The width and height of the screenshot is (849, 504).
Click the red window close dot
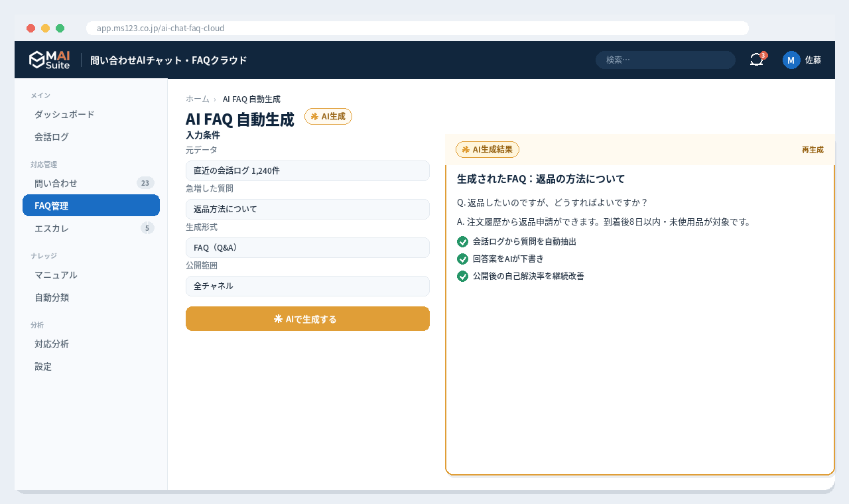point(31,28)
